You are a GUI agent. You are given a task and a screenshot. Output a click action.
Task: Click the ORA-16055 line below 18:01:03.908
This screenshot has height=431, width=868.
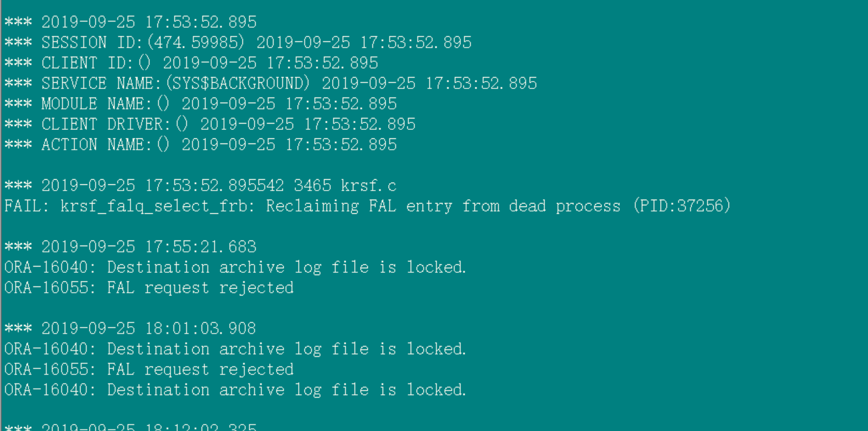pos(149,369)
